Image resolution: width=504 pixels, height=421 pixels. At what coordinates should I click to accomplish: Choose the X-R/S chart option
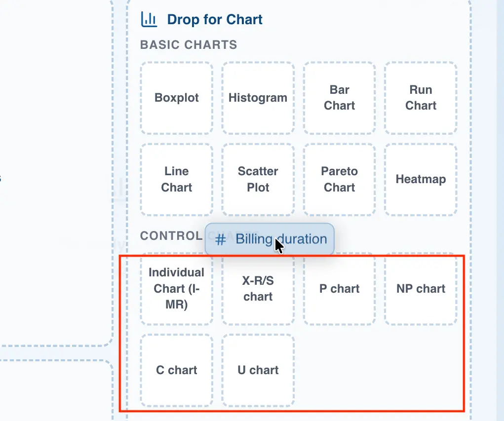[258, 289]
